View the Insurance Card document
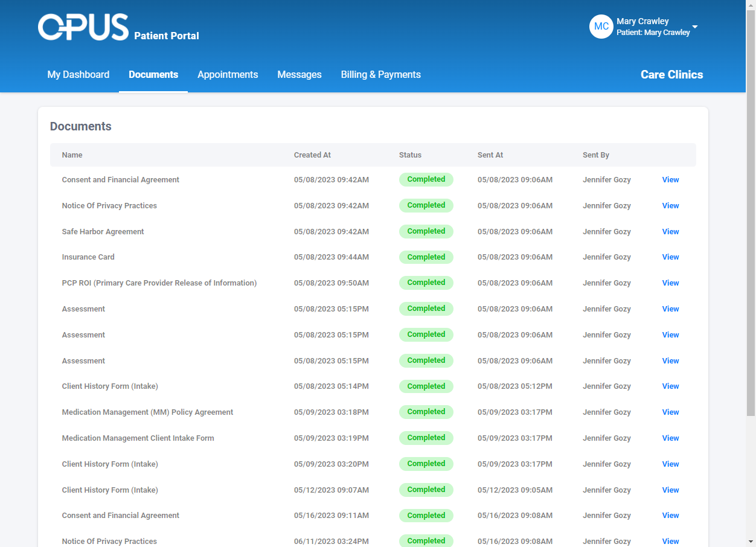The image size is (756, 547). (x=670, y=257)
